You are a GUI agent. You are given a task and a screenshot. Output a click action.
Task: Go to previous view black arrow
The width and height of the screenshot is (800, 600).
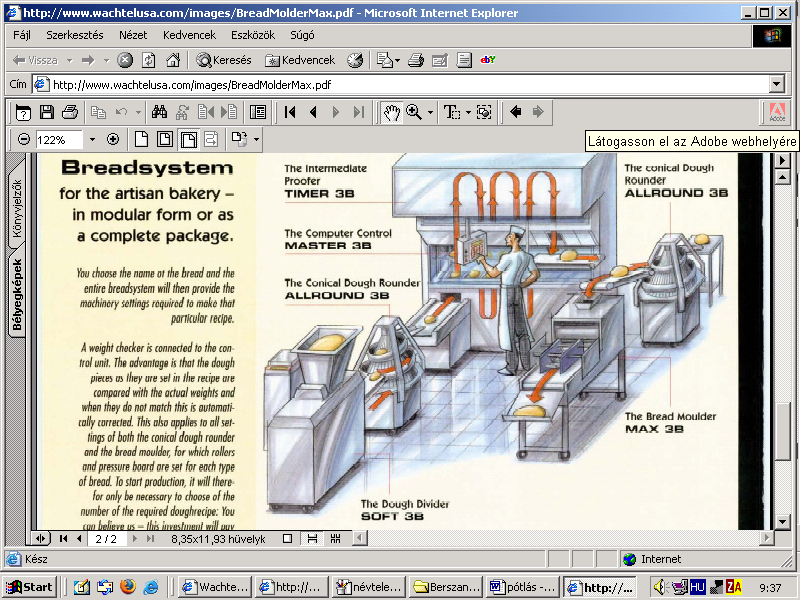516,111
